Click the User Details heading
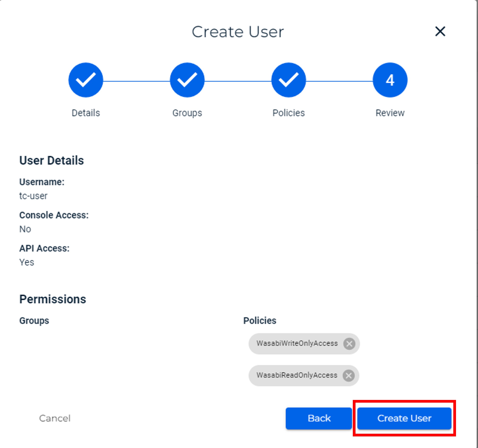478x448 pixels. [x=52, y=160]
